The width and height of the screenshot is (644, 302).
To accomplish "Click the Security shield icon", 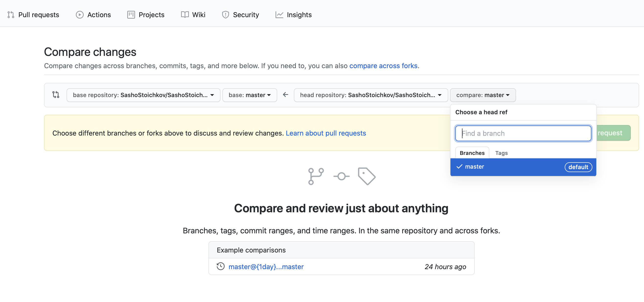I will (x=225, y=15).
